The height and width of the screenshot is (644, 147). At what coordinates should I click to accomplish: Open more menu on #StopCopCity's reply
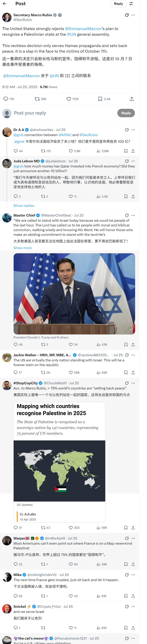pyautogui.click(x=133, y=383)
